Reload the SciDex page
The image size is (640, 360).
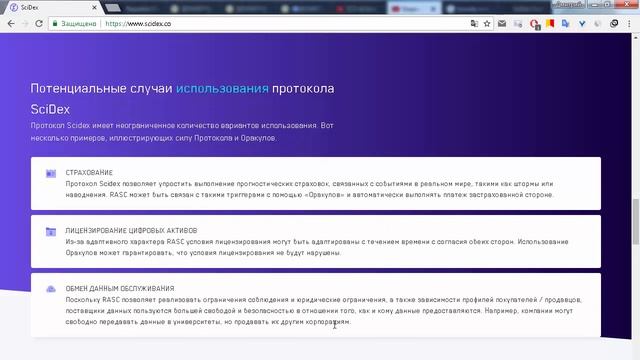(39, 24)
